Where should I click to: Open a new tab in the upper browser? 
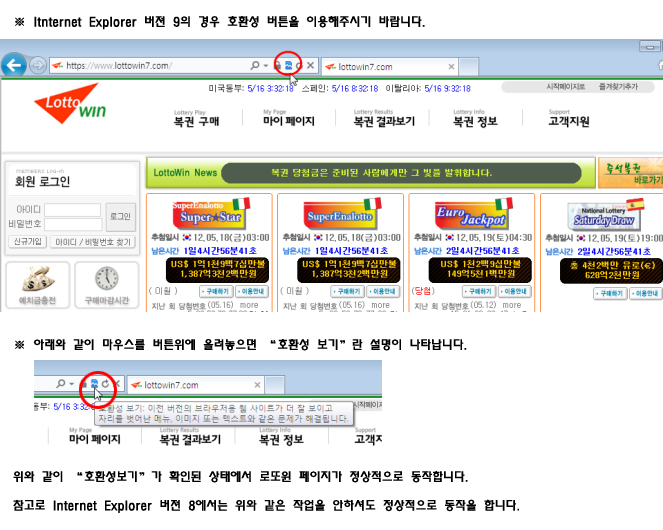coord(468,67)
